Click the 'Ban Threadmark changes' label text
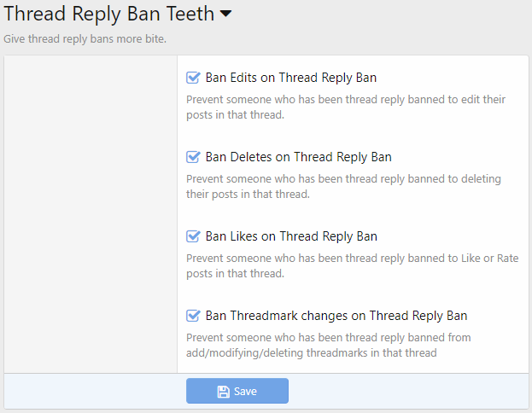Viewport: 532px width, 413px height. pyautogui.click(x=336, y=316)
